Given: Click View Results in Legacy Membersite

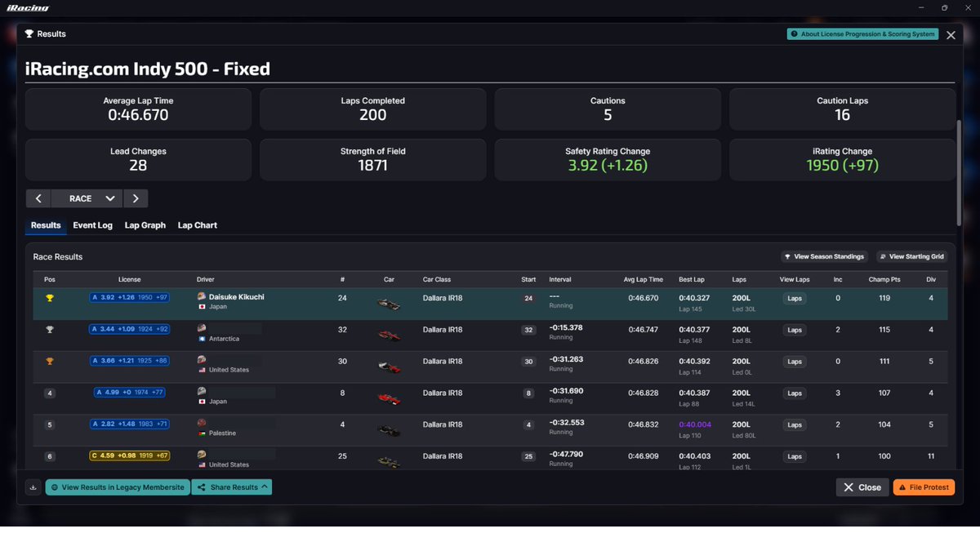Looking at the screenshot, I should [118, 487].
